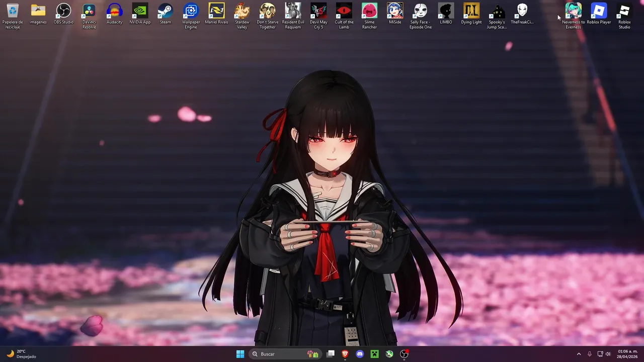This screenshot has height=362, width=644.
Task: Select the Audacity desktop shortcut
Action: pos(115,14)
